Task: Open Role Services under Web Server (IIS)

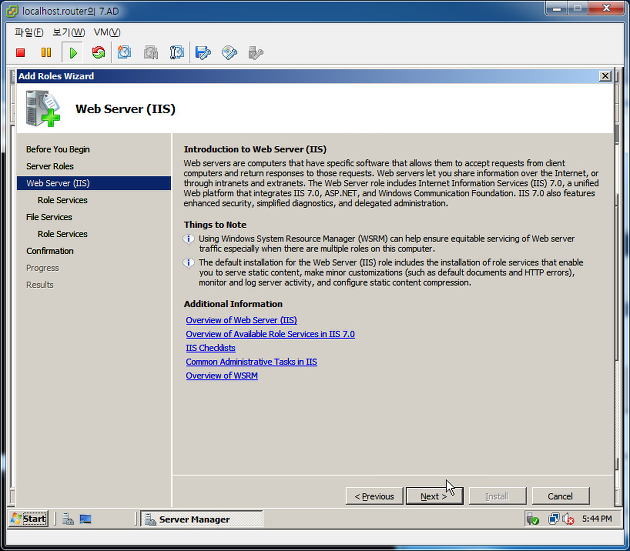Action: [x=62, y=200]
